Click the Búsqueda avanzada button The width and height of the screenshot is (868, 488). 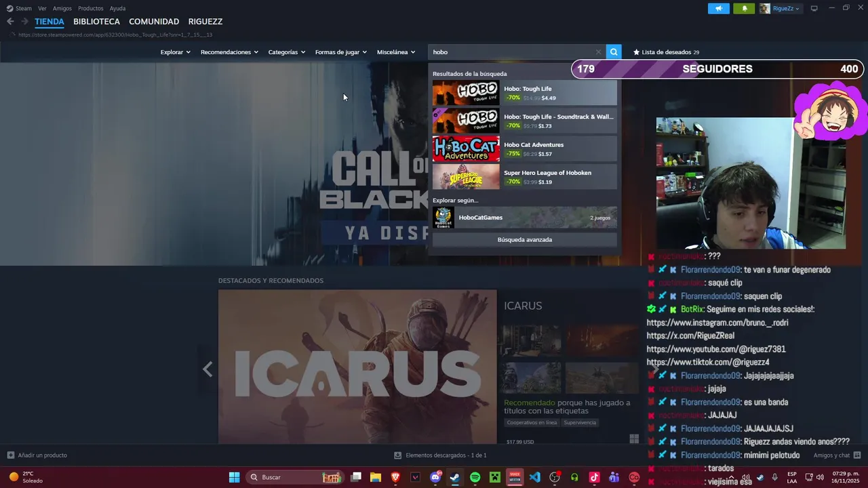[x=525, y=240]
